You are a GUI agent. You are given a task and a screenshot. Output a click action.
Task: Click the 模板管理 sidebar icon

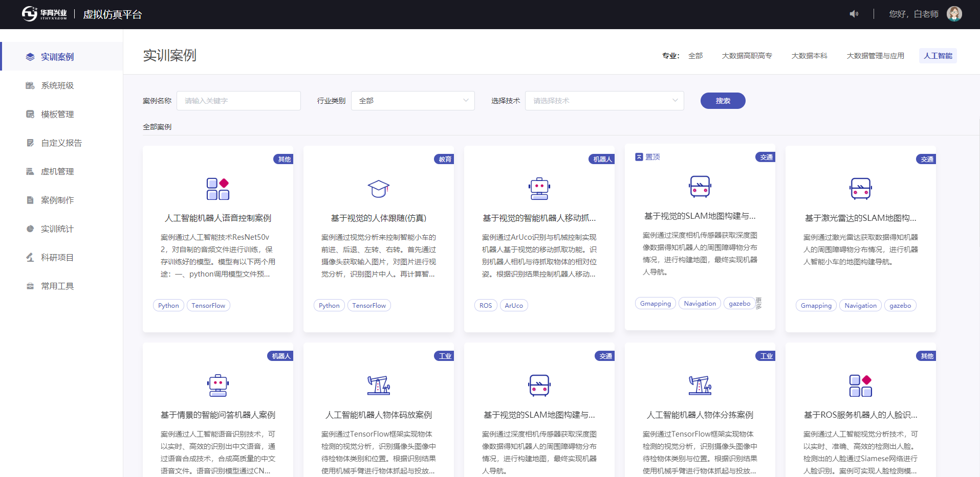click(30, 114)
